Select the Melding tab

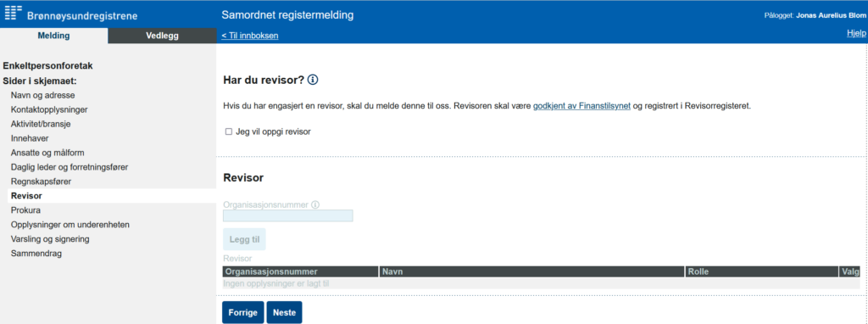(x=53, y=36)
